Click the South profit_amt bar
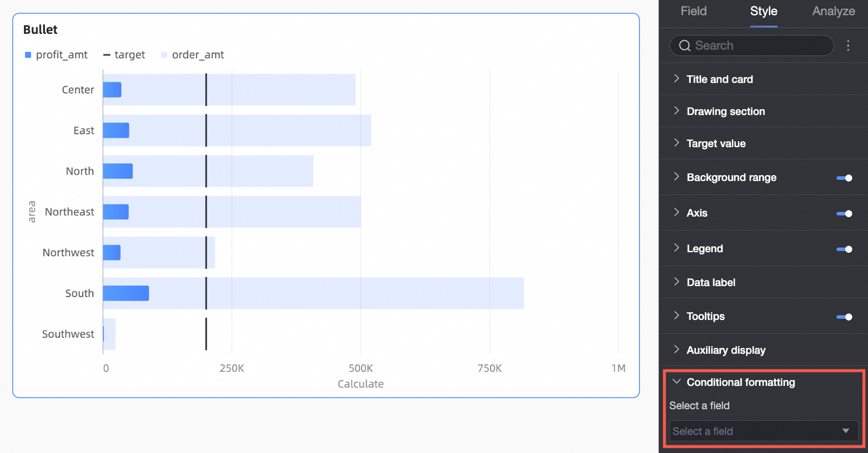 pos(126,293)
